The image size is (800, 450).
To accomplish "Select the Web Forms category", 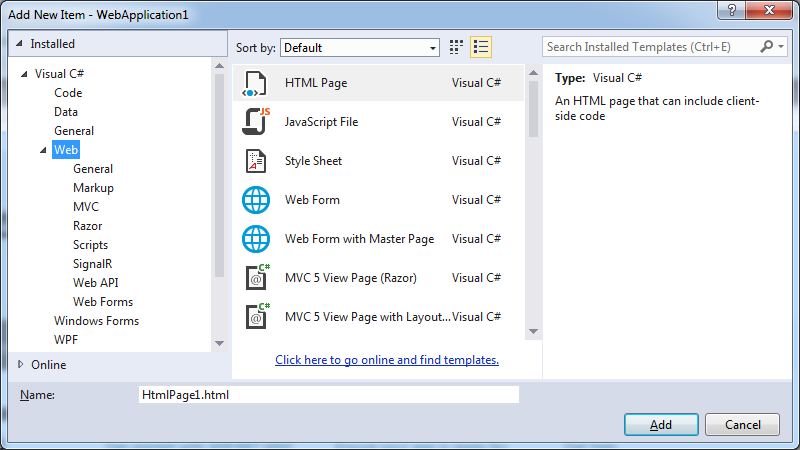I will click(102, 302).
